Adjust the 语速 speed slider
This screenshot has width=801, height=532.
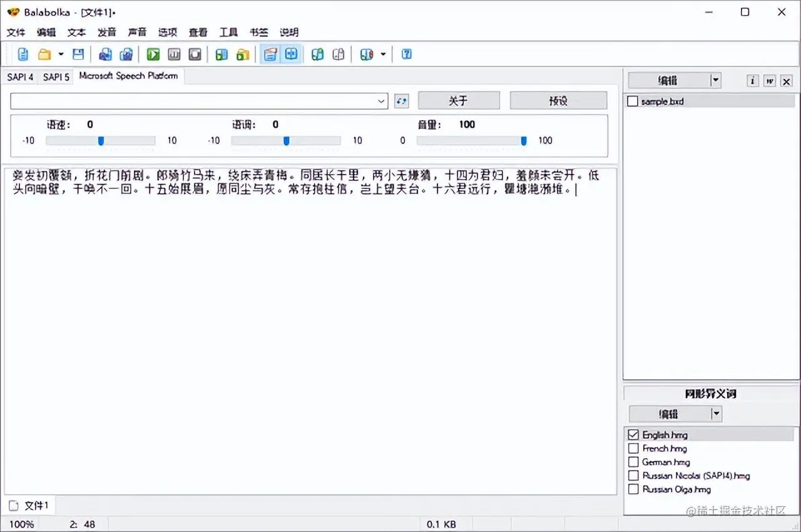point(100,141)
